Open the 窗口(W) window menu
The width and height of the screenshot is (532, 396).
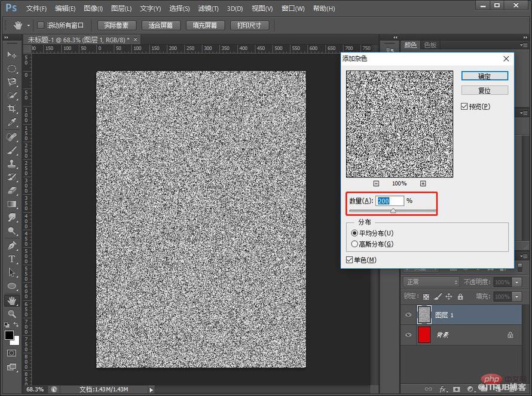pos(293,8)
